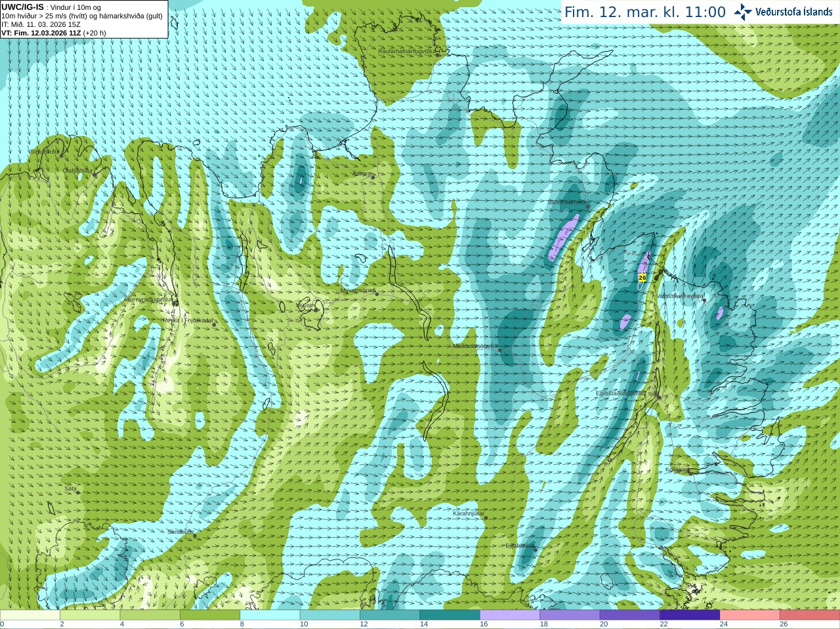The width and height of the screenshot is (840, 629).
Task: Click the 10–12 m/s turquoise legend swatch
Action: point(330,615)
